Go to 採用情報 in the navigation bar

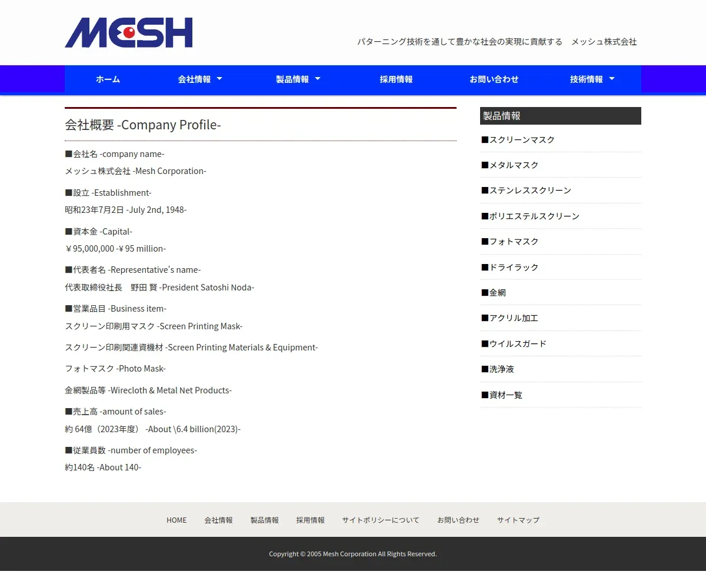(396, 79)
